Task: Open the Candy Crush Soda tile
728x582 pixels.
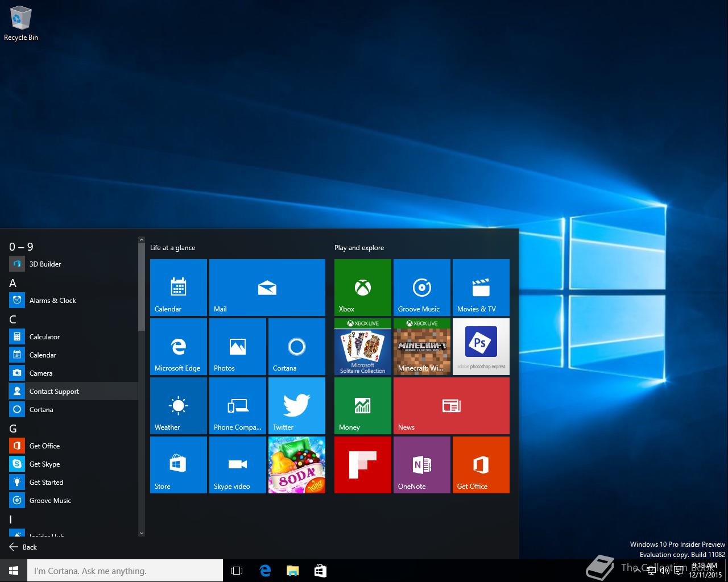Action: [x=297, y=465]
